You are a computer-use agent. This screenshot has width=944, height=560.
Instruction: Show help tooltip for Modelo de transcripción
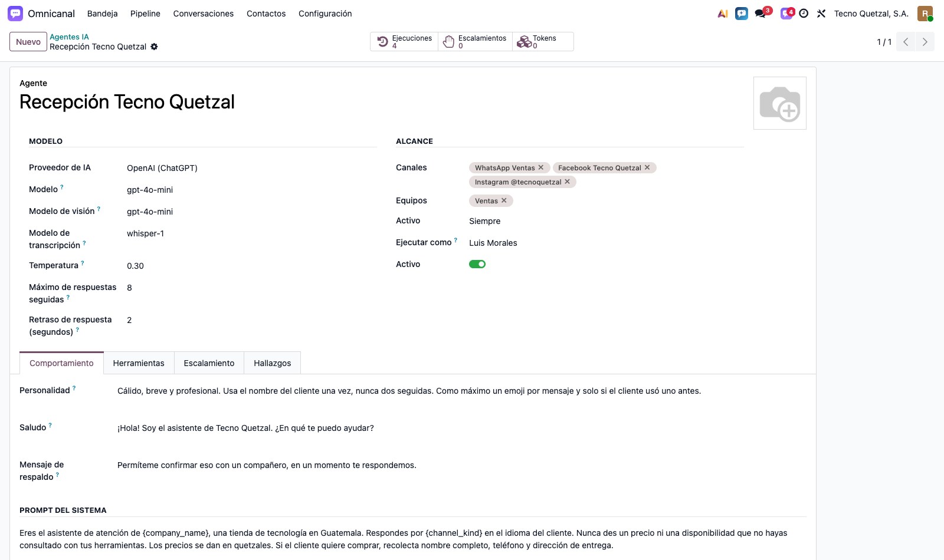pos(84,243)
